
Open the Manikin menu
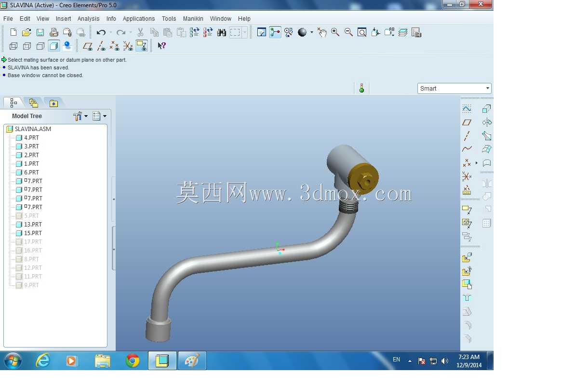[193, 19]
